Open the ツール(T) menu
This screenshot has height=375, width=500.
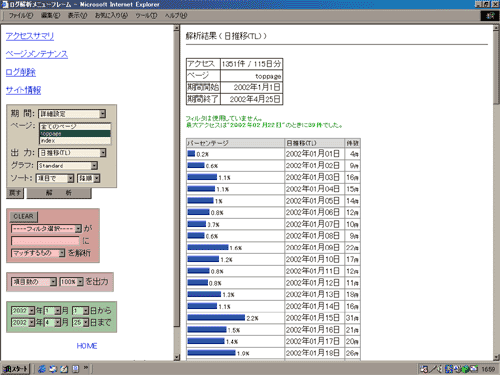146,15
